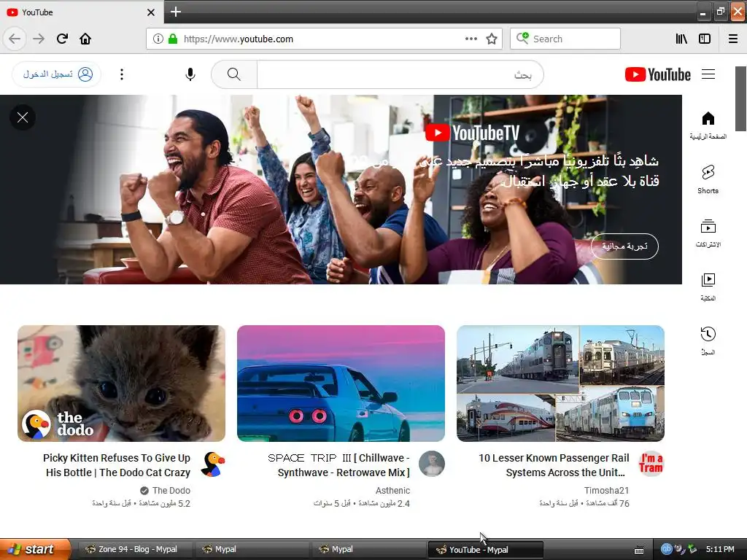
Task: Select the YouTube tab
Action: tap(81, 12)
